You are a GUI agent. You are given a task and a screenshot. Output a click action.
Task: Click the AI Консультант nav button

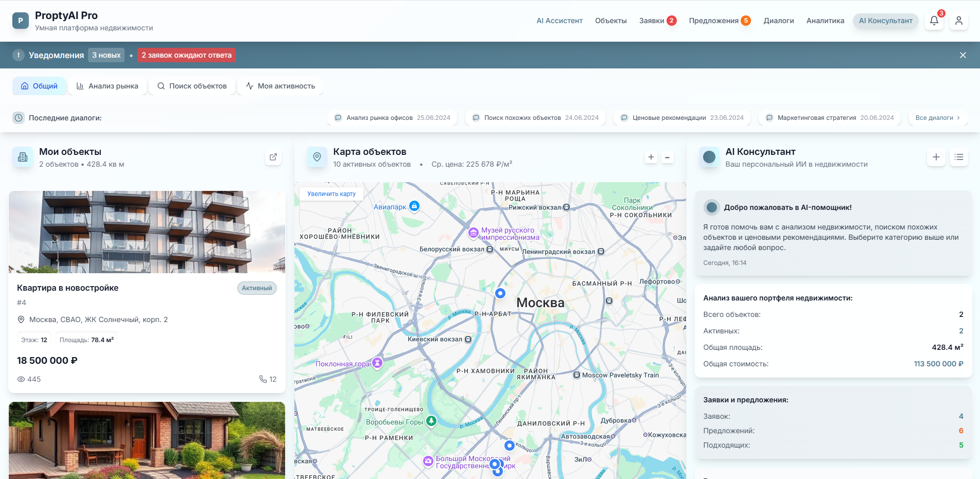click(885, 21)
